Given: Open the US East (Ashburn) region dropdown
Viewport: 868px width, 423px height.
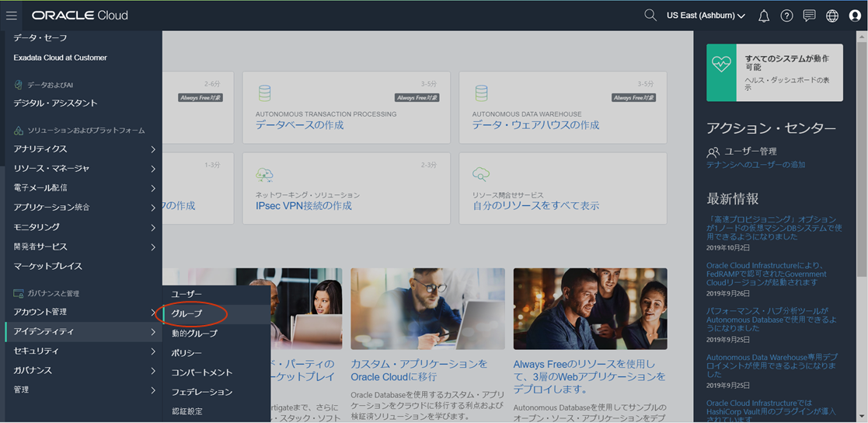Looking at the screenshot, I should 706,16.
